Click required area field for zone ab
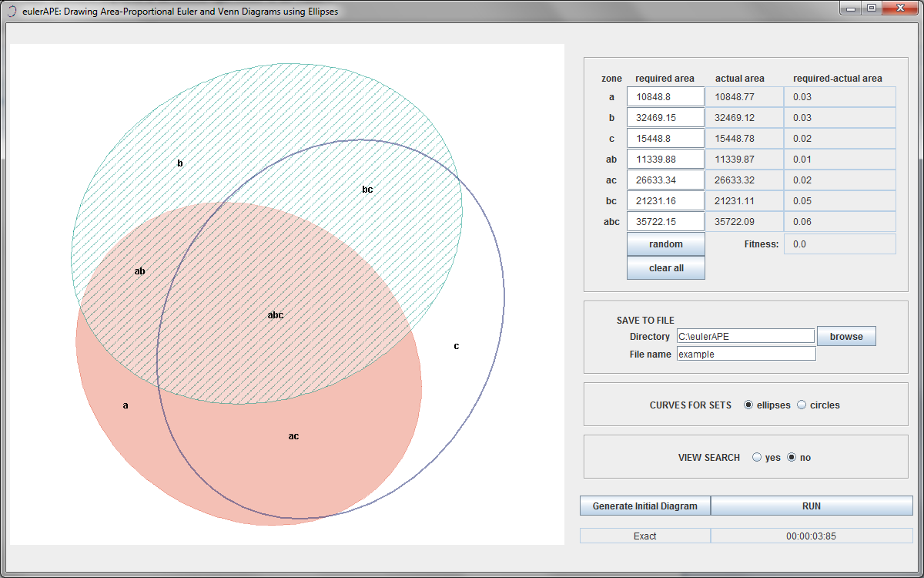 tap(666, 159)
